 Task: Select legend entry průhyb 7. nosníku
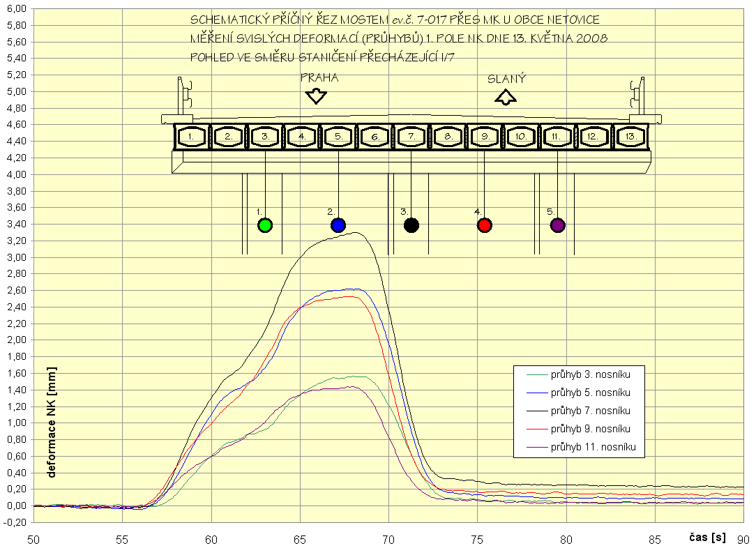(x=590, y=411)
